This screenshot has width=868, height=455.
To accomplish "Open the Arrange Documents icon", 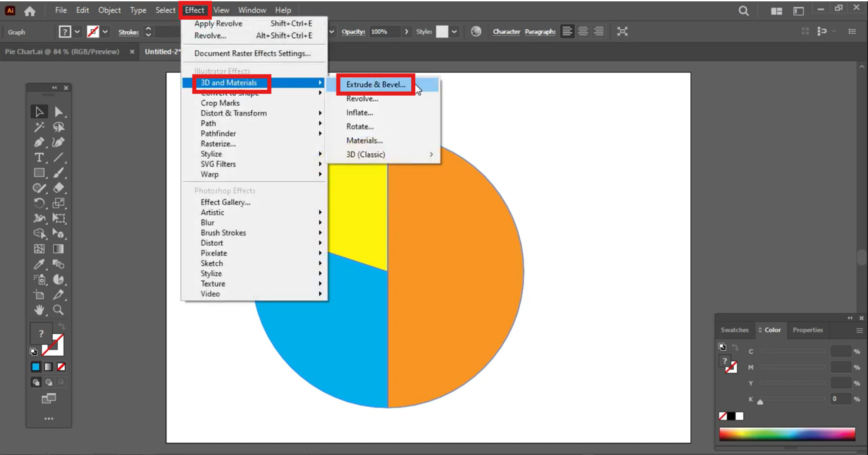I will click(x=777, y=11).
